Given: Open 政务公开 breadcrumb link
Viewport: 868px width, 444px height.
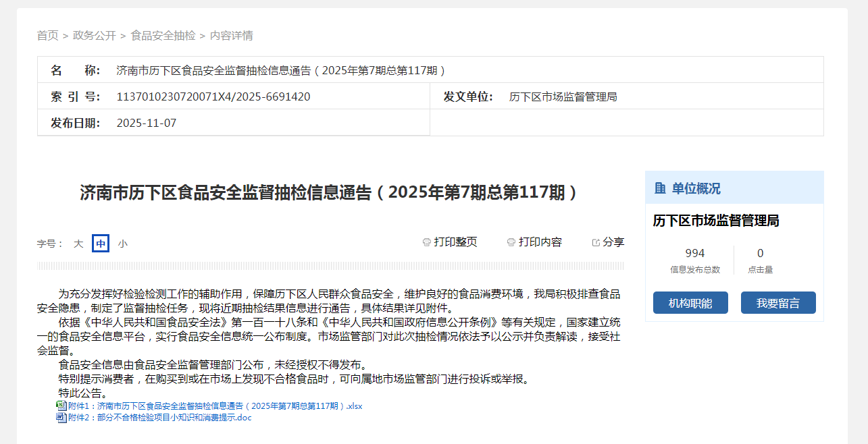Looking at the screenshot, I should pos(95,36).
